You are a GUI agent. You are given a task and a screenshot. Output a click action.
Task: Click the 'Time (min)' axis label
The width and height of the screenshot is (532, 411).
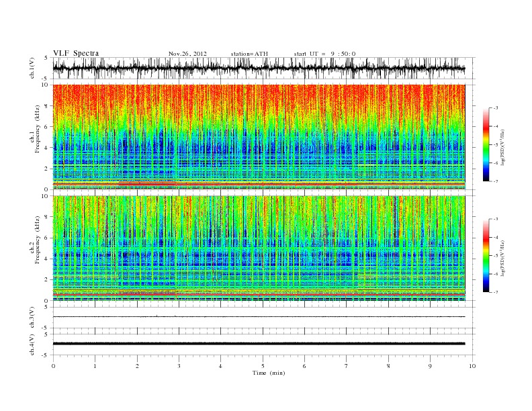269,373
